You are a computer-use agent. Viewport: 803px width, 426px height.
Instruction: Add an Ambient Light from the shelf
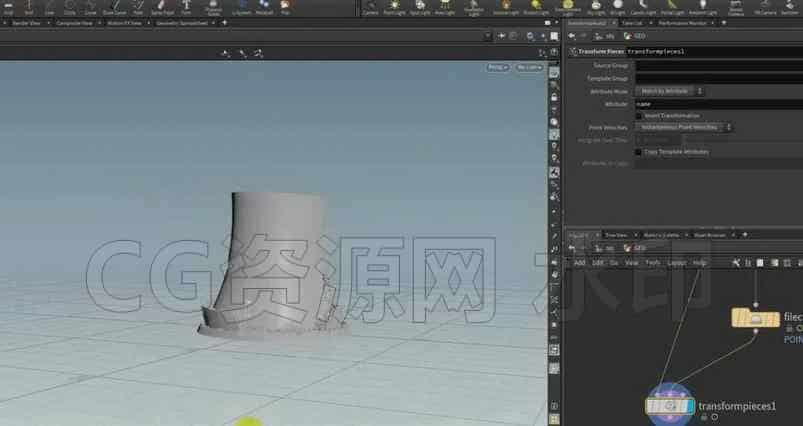(703, 7)
